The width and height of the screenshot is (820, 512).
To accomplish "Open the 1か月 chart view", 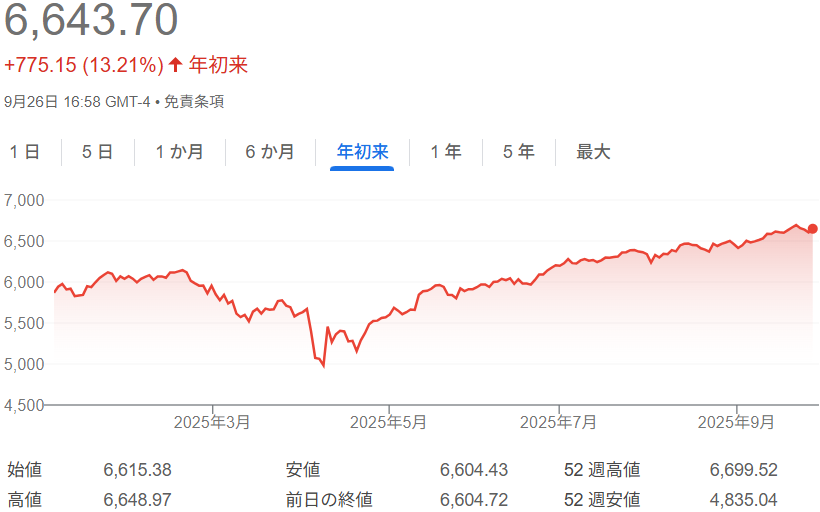I will 180,152.
